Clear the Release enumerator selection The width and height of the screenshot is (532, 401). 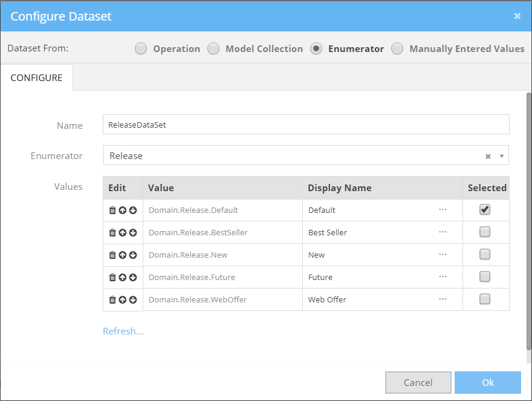click(x=488, y=155)
